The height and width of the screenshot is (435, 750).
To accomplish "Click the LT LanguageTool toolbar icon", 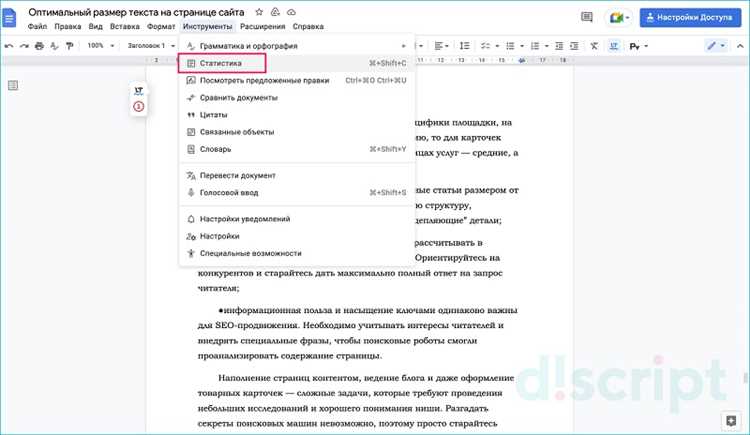I will point(614,46).
